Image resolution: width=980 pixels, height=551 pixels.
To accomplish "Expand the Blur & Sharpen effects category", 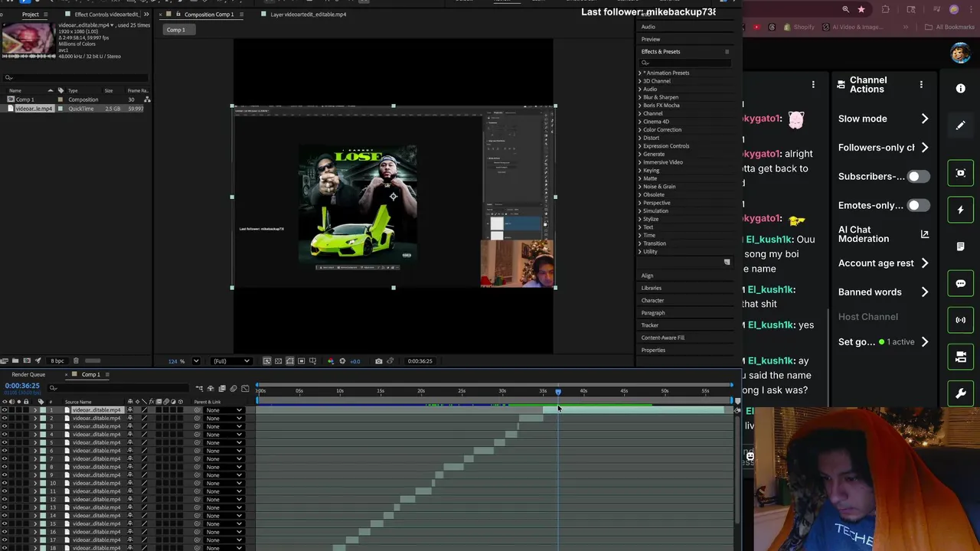I will 640,97.
